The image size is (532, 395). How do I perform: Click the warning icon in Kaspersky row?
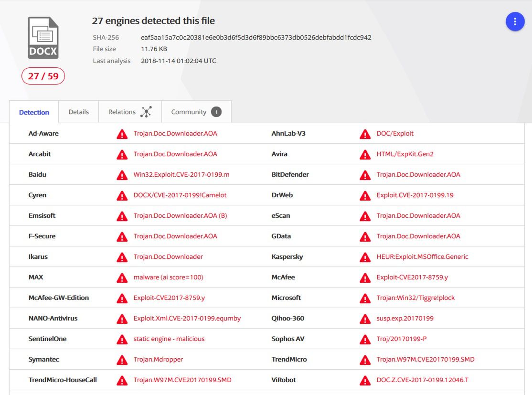click(x=365, y=257)
